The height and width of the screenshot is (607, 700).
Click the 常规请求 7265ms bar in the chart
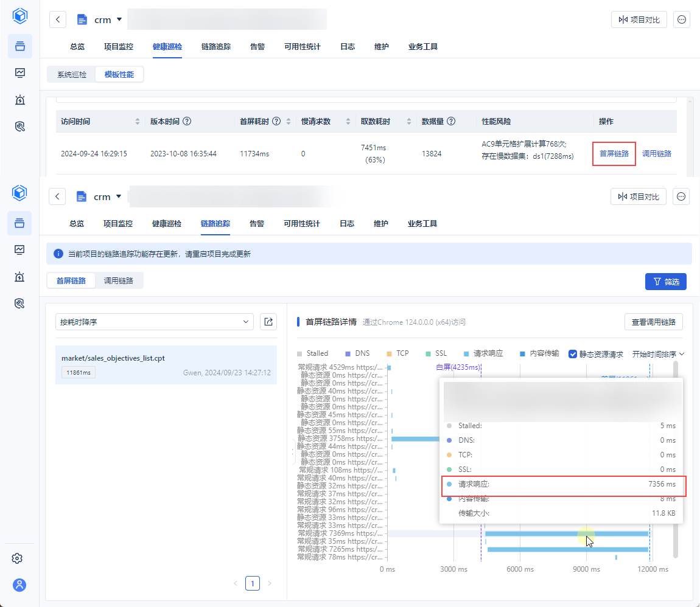(568, 549)
